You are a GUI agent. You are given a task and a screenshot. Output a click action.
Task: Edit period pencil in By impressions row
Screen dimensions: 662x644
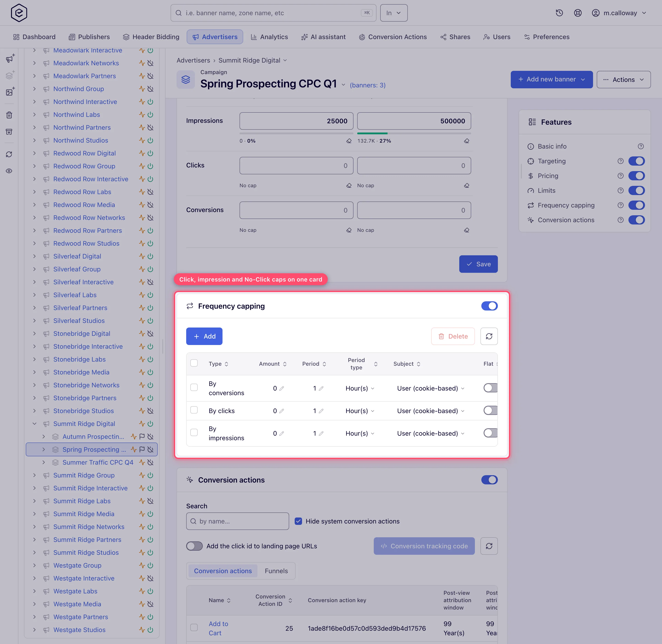(x=321, y=433)
